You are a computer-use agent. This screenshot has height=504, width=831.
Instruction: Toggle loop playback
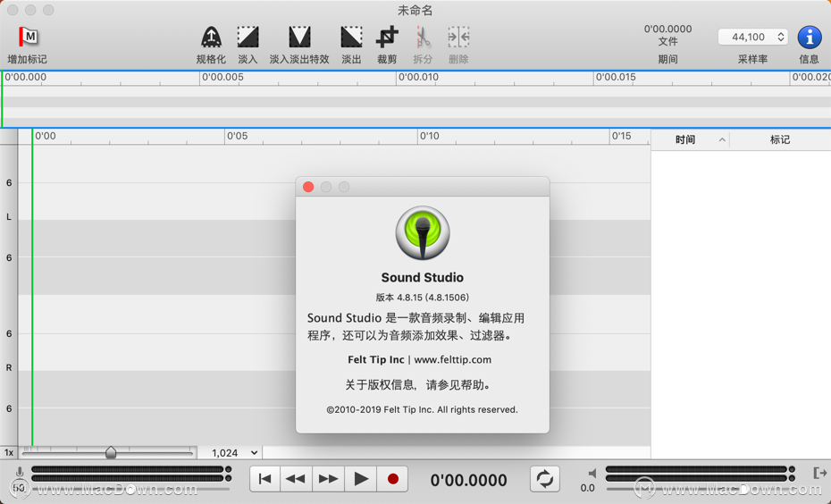[545, 479]
